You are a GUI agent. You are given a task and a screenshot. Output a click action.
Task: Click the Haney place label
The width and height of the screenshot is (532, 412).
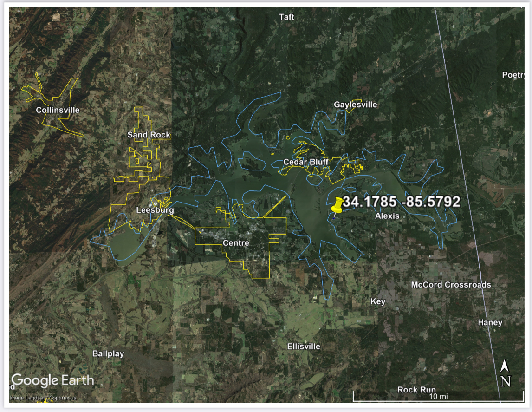[490, 322]
